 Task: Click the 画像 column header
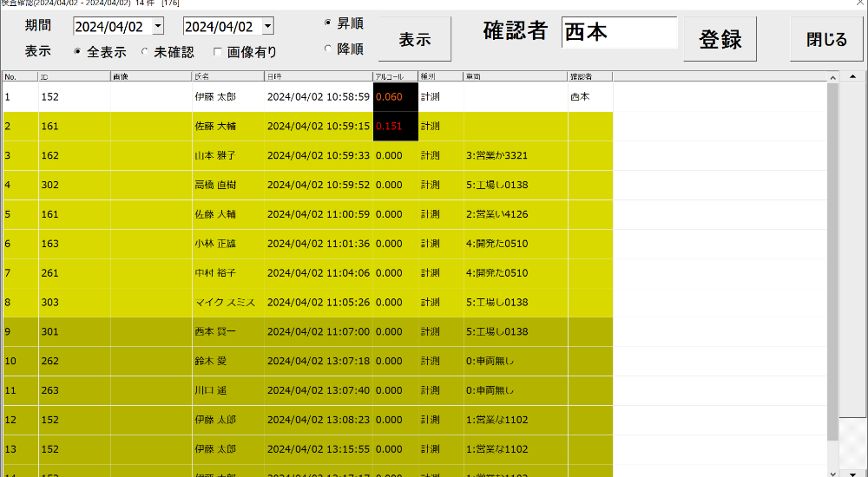tap(152, 77)
